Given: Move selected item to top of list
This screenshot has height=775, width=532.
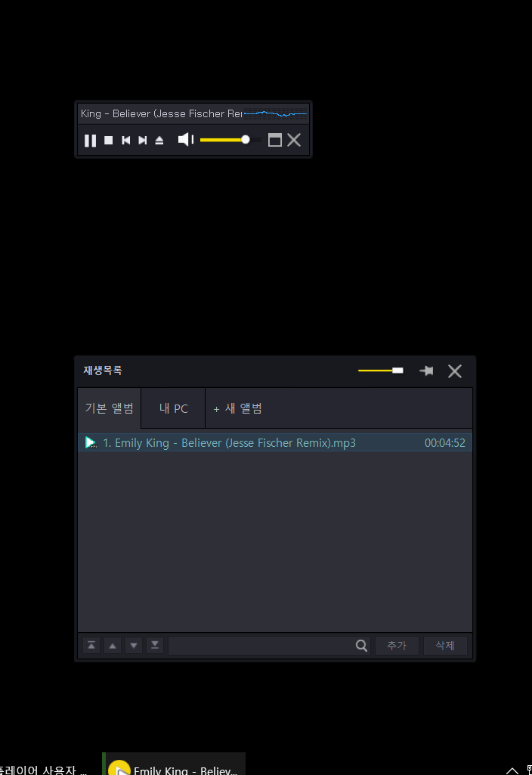Looking at the screenshot, I should click(91, 646).
